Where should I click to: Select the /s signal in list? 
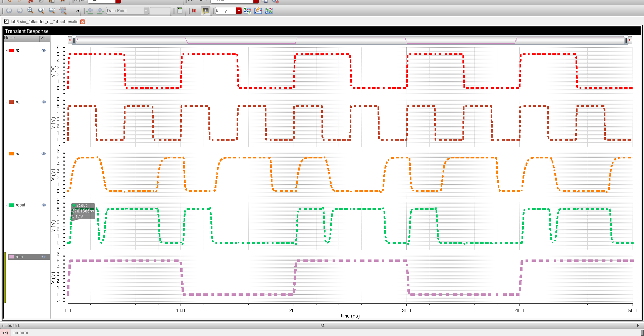pos(17,154)
